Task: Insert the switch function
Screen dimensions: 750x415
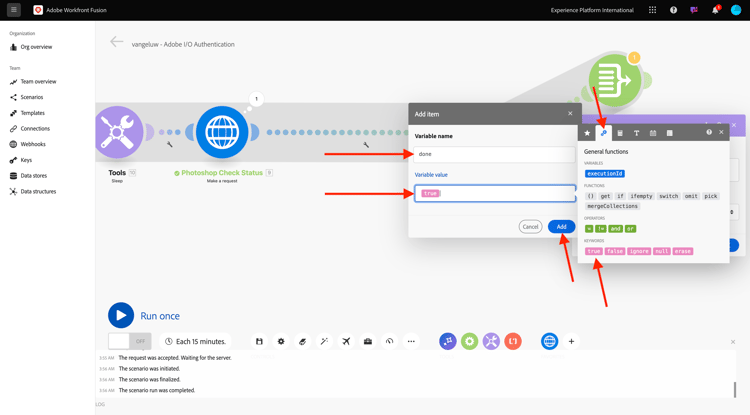Action: 669,196
